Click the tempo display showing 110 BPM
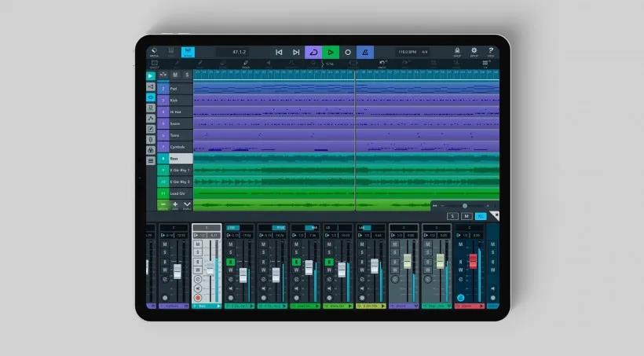This screenshot has width=644, height=356. 407,53
